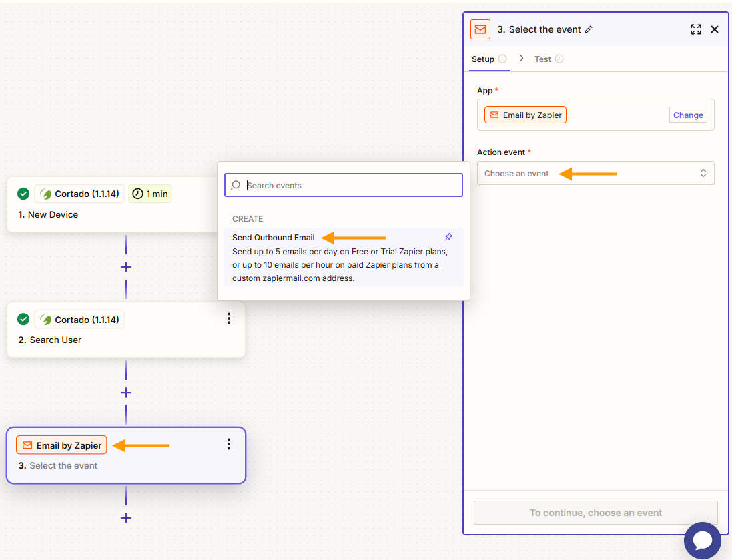Add a step after New Device
Screen dimensions: 732x560
126,267
